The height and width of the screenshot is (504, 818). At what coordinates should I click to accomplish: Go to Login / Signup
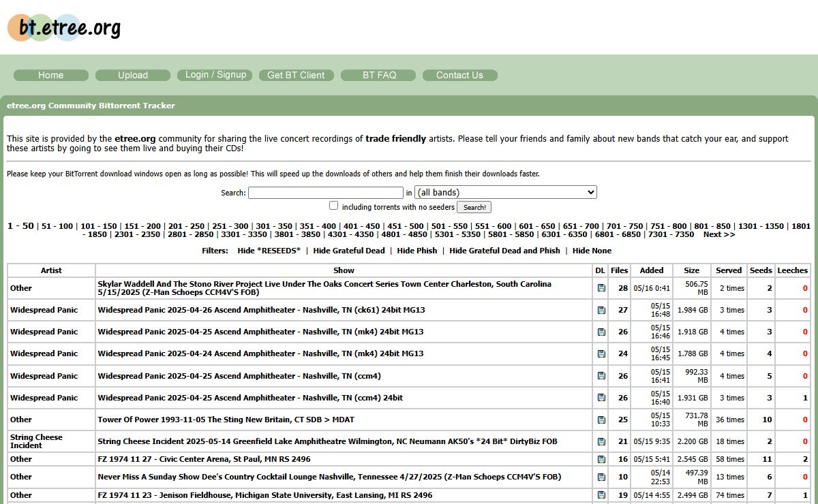click(x=215, y=75)
